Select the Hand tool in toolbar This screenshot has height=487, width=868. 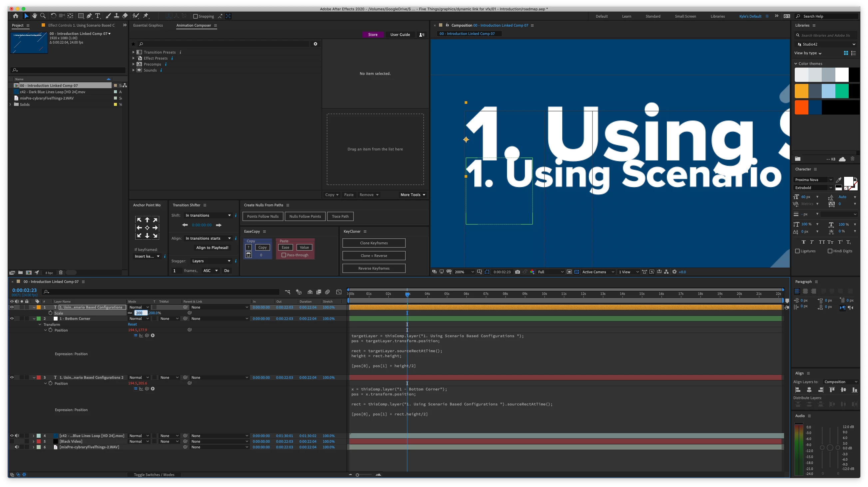(34, 16)
